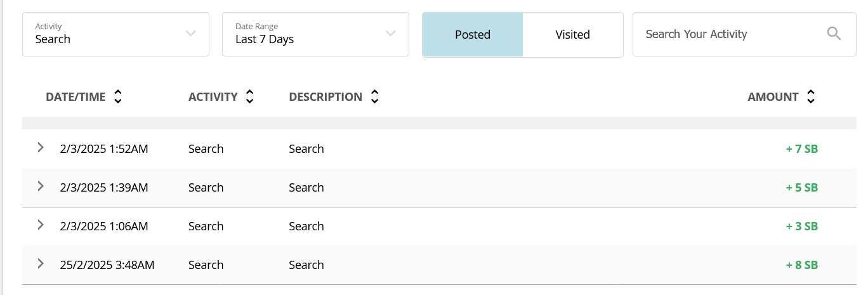The height and width of the screenshot is (295, 868).
Task: Click the AMOUNT column header label
Action: click(x=773, y=97)
